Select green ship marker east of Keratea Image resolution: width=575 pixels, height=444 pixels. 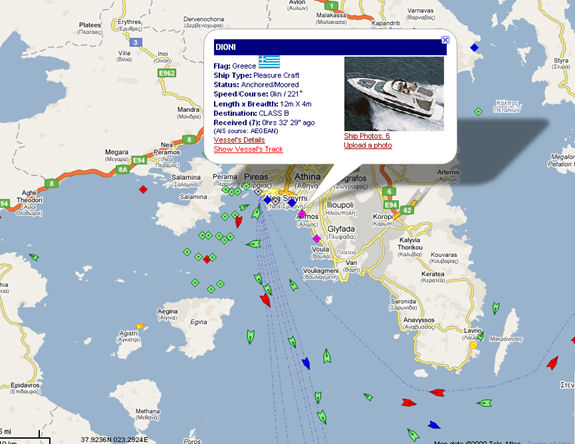tap(496, 308)
